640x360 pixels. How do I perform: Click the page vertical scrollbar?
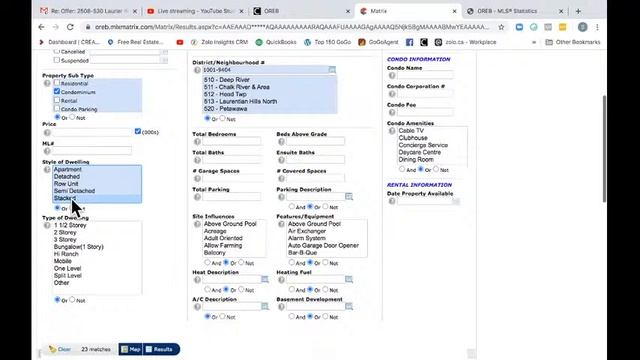pyautogui.click(x=604, y=149)
